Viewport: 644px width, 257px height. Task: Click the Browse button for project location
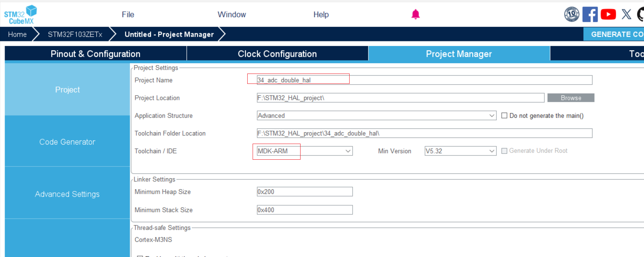571,98
